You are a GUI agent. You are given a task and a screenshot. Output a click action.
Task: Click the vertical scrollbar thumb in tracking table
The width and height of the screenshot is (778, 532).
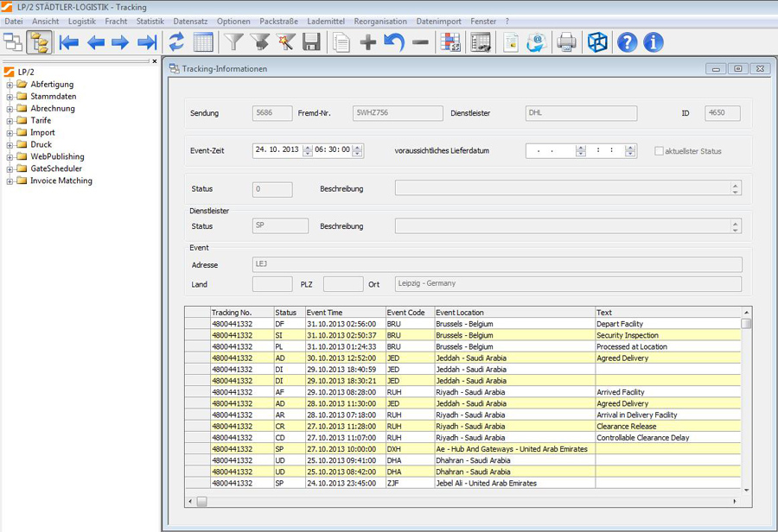tap(746, 324)
